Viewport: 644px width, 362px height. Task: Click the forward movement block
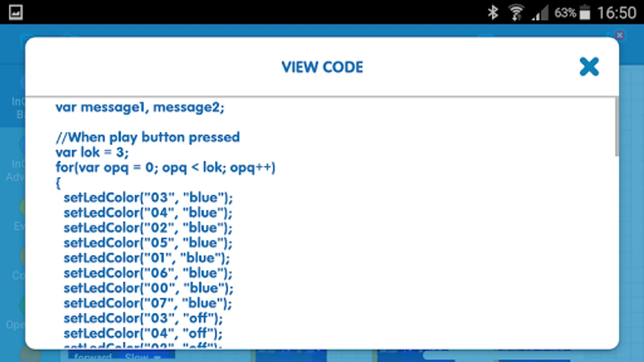click(93, 357)
